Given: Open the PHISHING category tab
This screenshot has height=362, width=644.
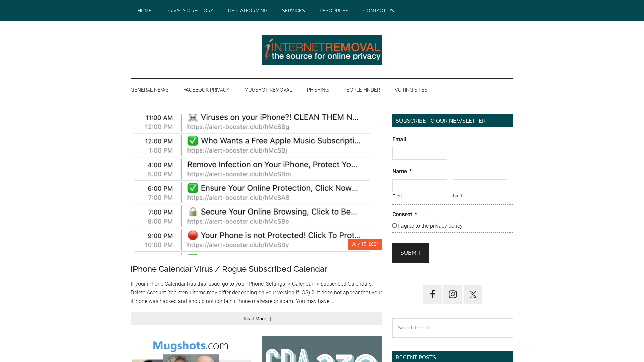Looking at the screenshot, I should pos(317,90).
